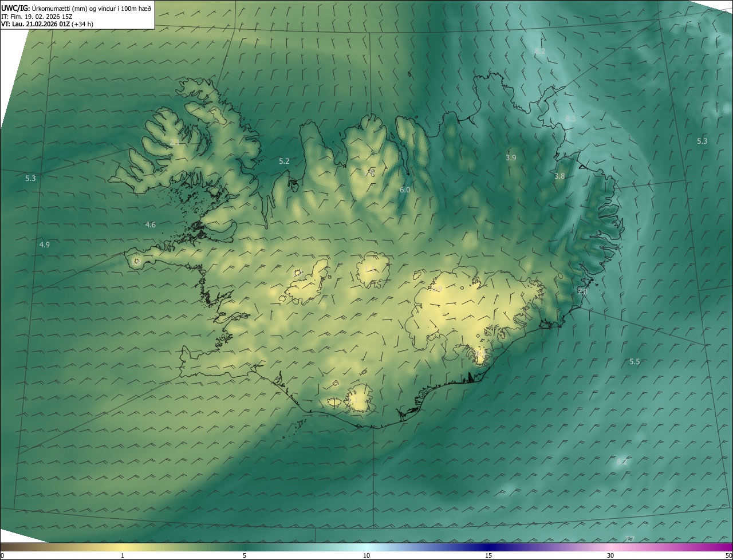Click the "15" tick on the color scale

[488, 555]
